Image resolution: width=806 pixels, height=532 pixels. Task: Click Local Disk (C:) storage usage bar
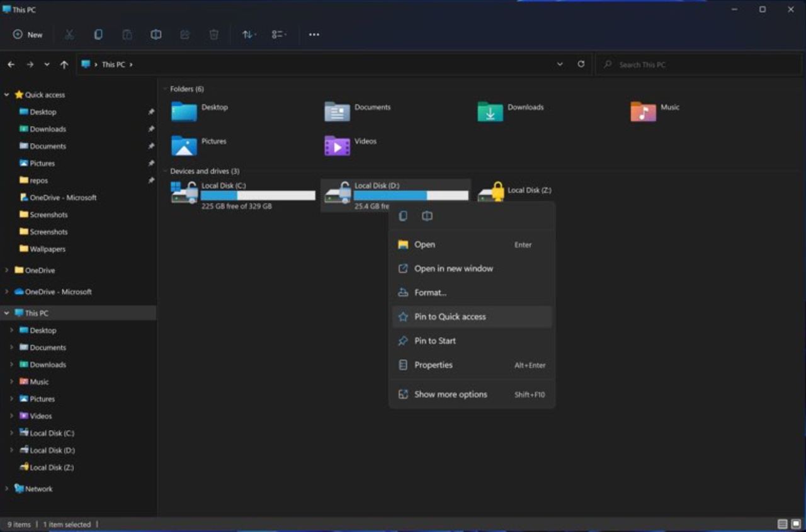(258, 196)
